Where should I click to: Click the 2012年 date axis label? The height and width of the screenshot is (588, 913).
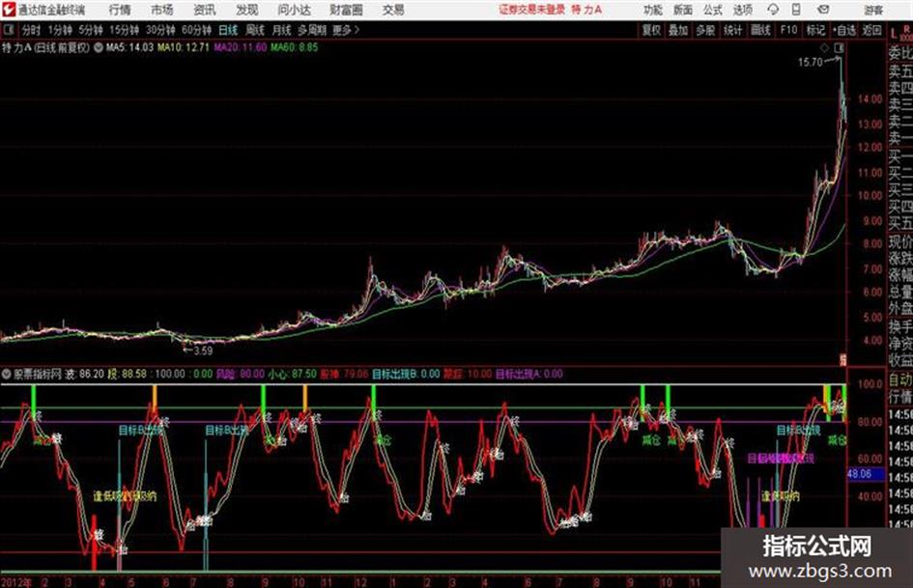(x=16, y=581)
